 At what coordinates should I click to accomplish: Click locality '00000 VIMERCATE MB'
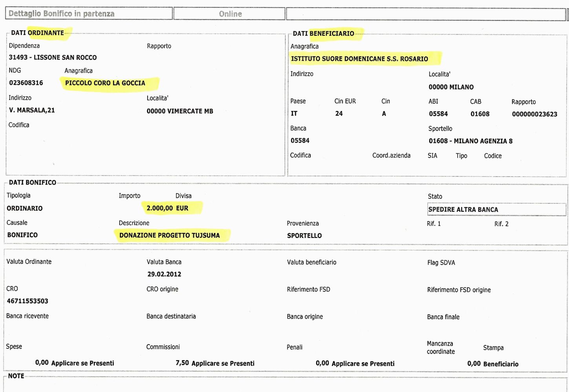(x=180, y=111)
